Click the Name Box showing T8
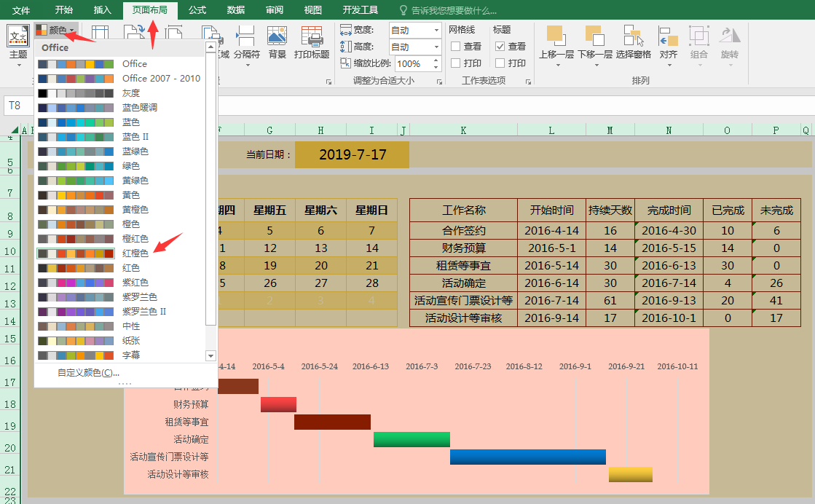 18,106
